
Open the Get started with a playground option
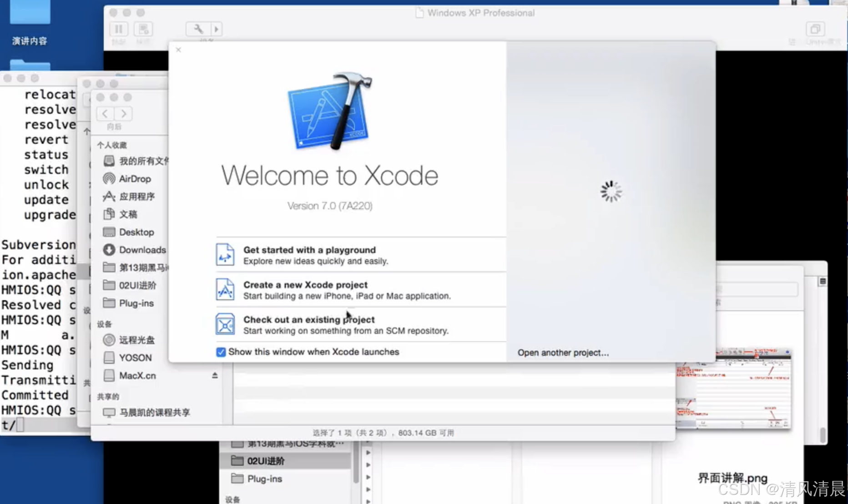click(x=361, y=255)
